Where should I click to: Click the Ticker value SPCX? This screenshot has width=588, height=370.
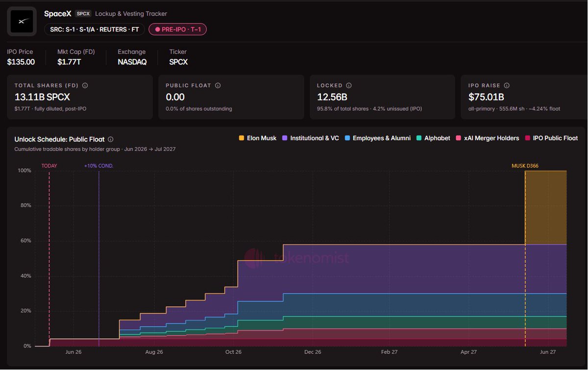(x=178, y=62)
